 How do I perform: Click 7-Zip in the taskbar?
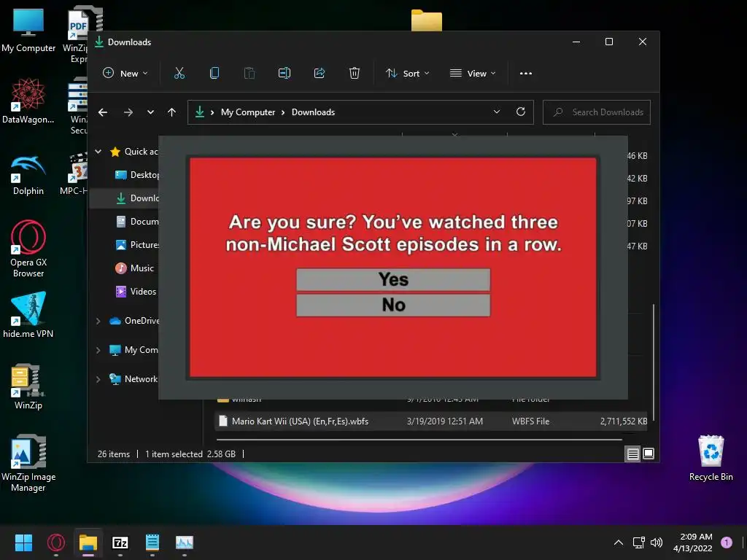pos(120,542)
